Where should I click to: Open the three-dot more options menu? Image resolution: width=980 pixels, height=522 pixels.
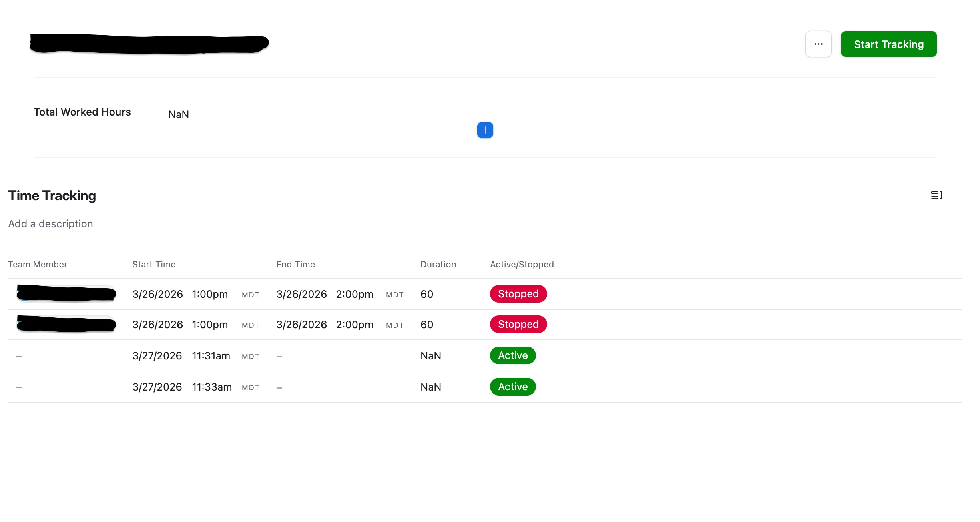818,44
